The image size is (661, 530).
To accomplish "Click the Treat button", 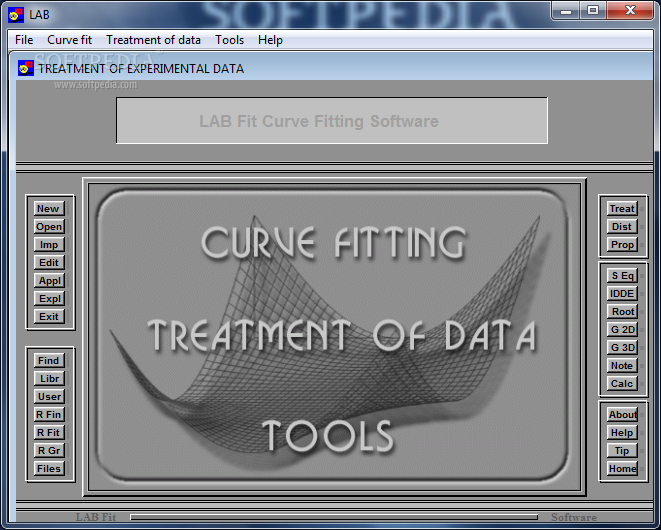I will [x=622, y=208].
